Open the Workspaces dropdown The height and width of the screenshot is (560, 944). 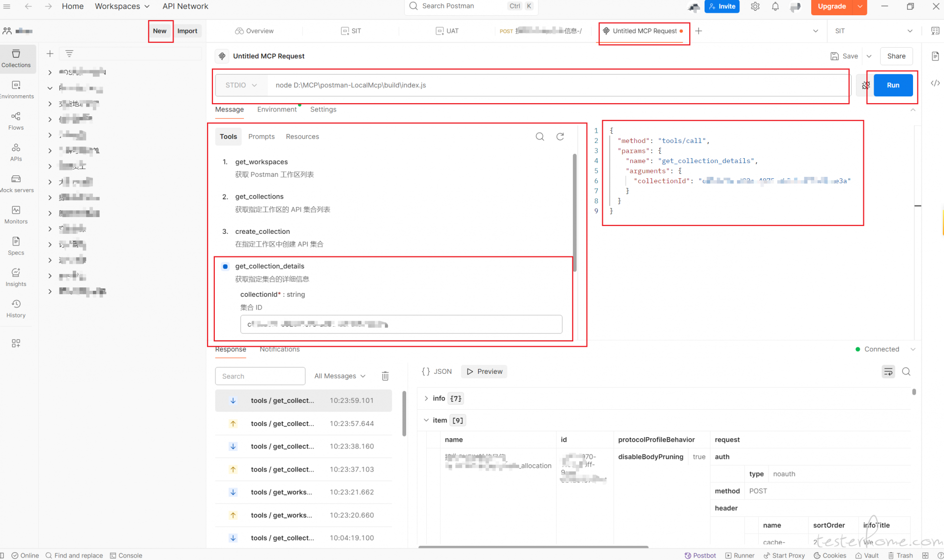click(x=122, y=6)
